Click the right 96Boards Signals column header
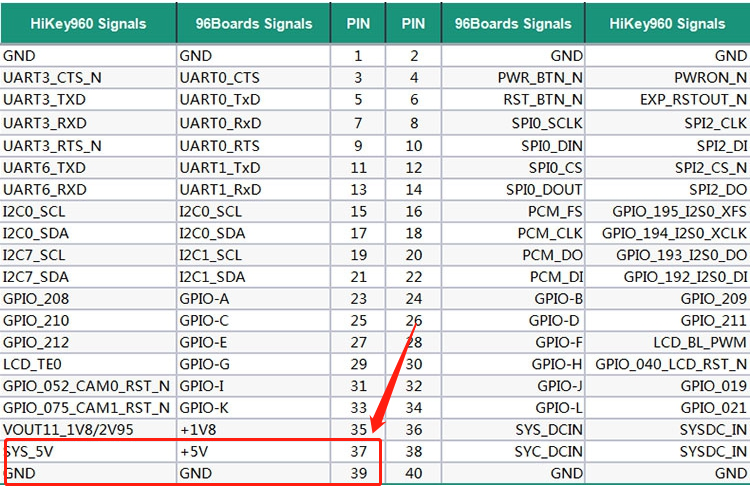This screenshot has height=490, width=752. [x=512, y=23]
